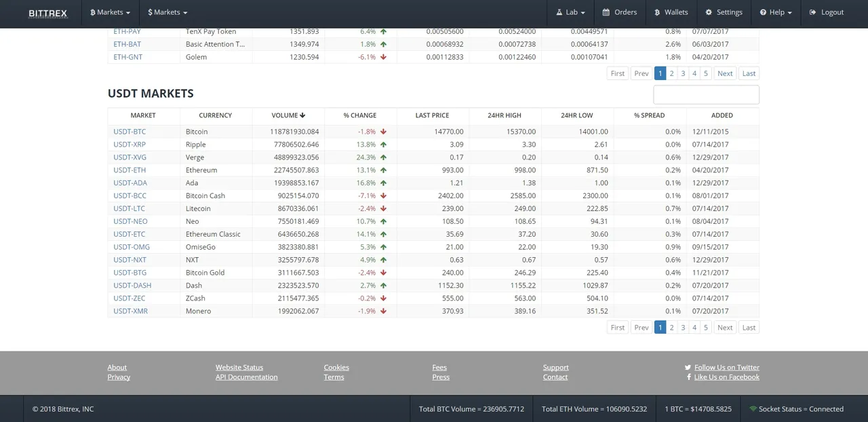The width and height of the screenshot is (868, 422).
Task: Expand the Help menu
Action: tap(776, 12)
